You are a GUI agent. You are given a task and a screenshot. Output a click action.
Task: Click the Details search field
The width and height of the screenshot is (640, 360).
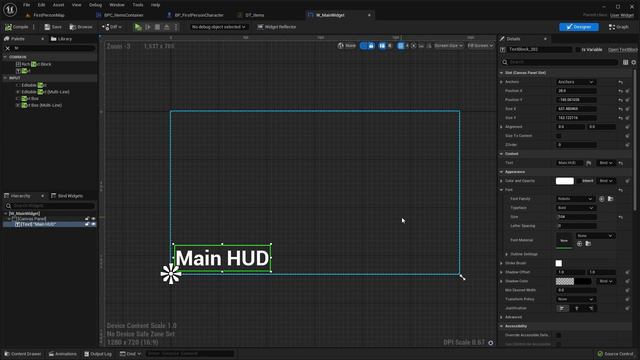point(559,62)
